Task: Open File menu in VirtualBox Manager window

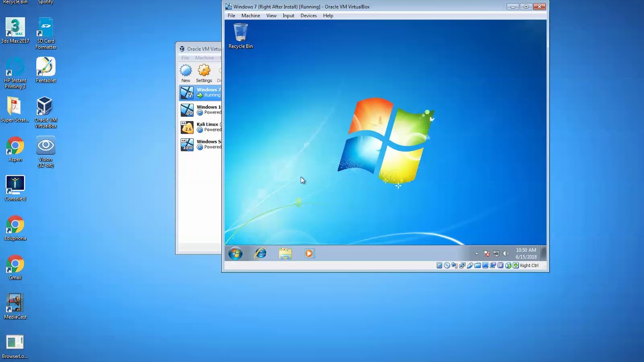Action: 185,58
